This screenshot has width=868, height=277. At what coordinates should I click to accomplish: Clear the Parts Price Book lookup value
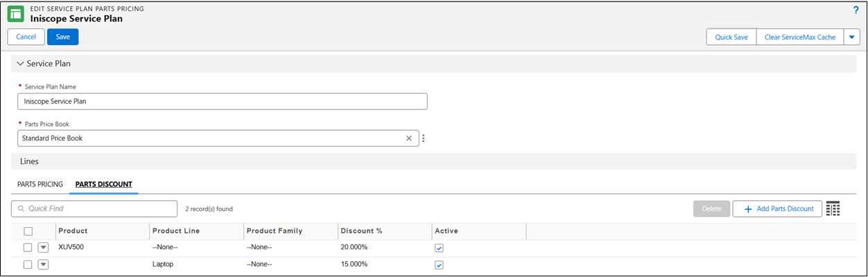click(x=409, y=138)
